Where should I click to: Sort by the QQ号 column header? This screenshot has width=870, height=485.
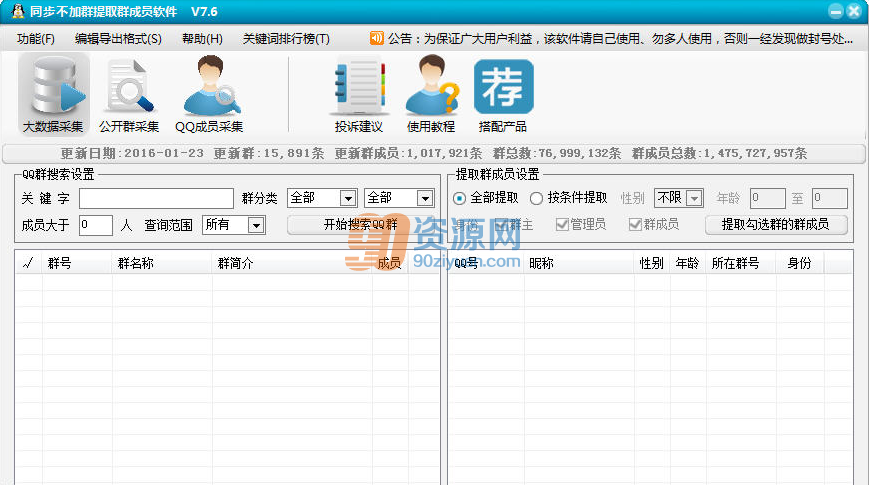(x=487, y=263)
